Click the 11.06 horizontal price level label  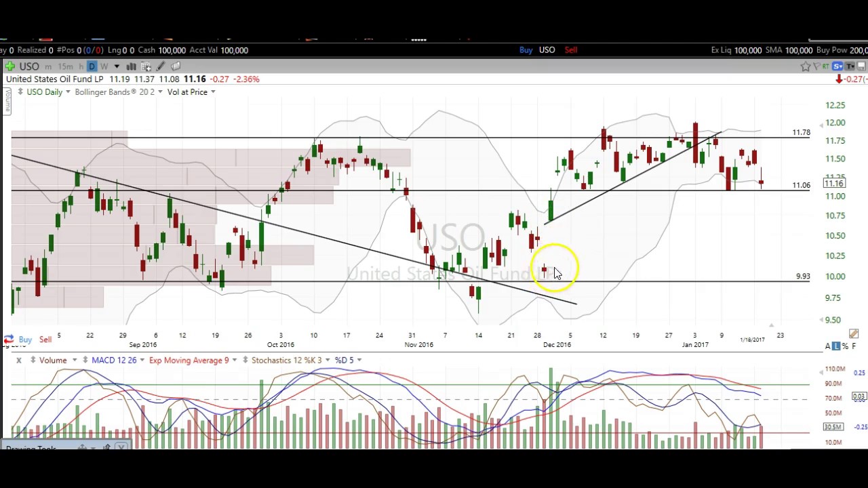(x=801, y=185)
